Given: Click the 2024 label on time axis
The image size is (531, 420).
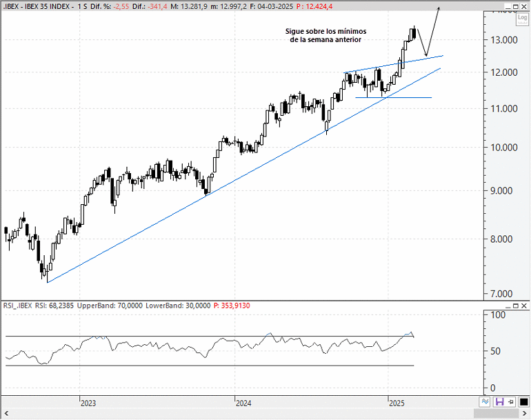Looking at the screenshot, I should pyautogui.click(x=243, y=403).
